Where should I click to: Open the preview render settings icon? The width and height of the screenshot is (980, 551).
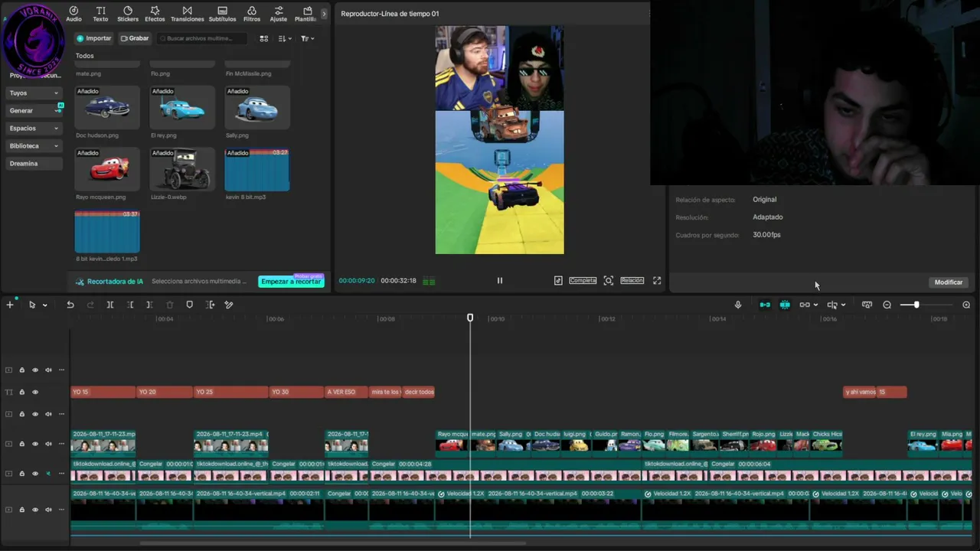(x=867, y=305)
